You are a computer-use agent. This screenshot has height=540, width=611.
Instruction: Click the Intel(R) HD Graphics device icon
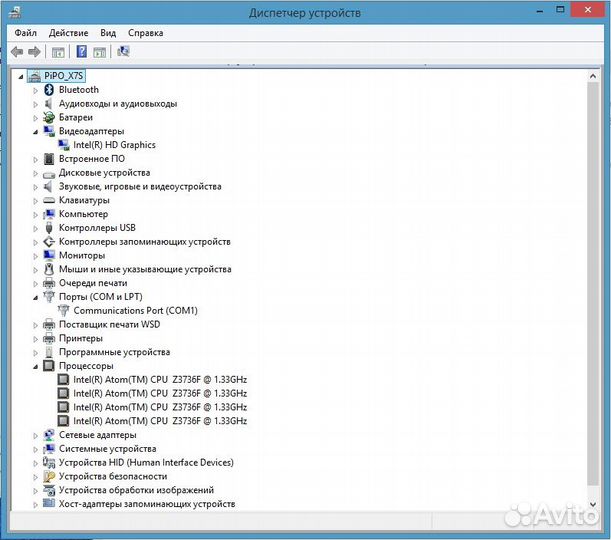[64, 145]
